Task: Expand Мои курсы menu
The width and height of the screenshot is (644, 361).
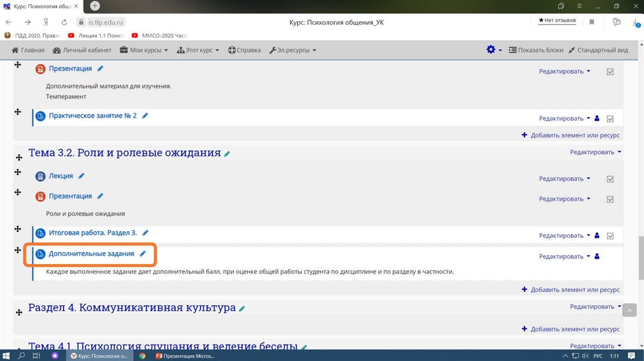Action: (x=144, y=50)
